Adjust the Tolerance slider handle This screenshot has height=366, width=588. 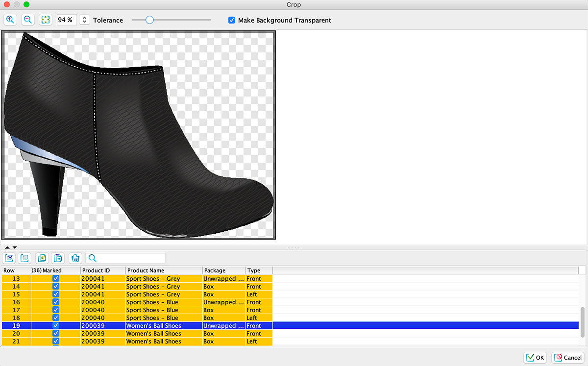[149, 20]
